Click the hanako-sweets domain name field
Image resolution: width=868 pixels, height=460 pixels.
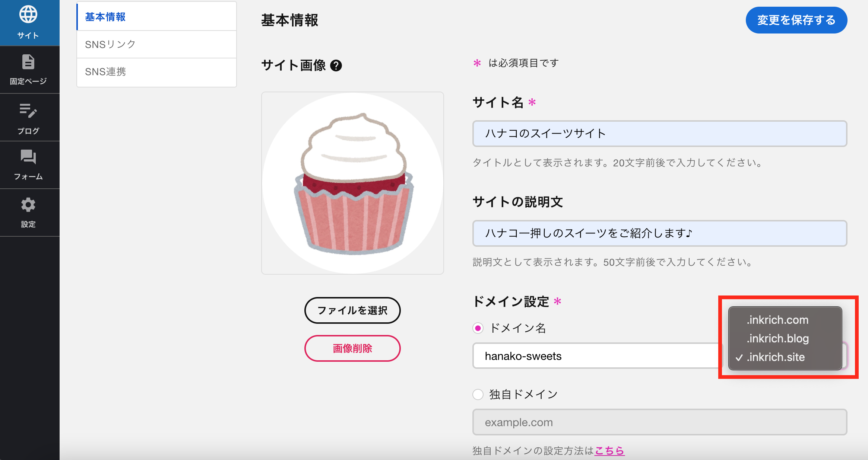pos(598,356)
